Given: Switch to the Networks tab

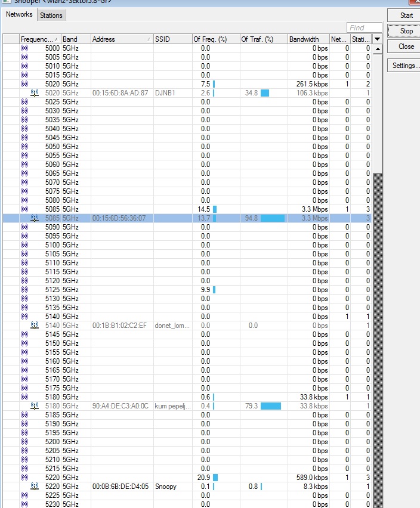Looking at the screenshot, I should coord(19,14).
